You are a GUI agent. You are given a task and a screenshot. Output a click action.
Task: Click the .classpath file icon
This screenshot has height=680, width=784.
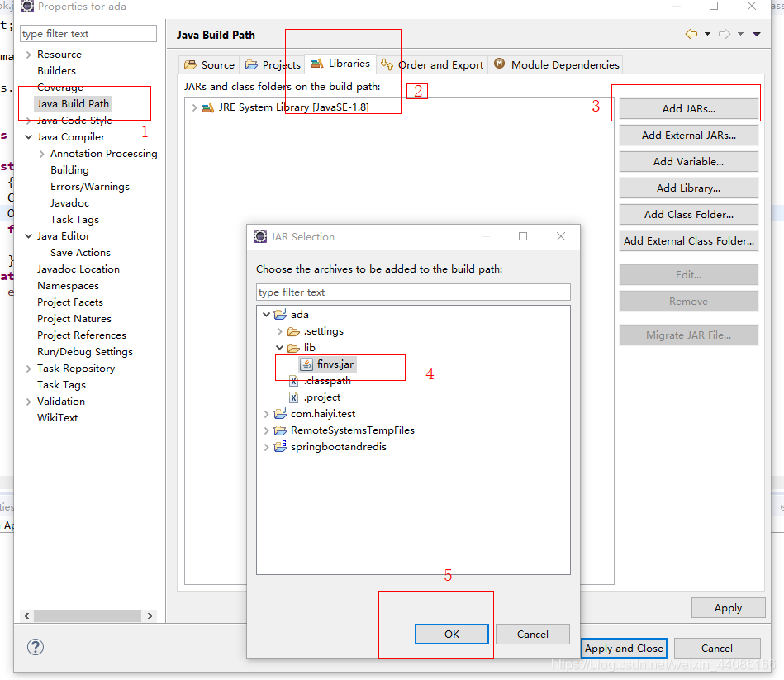[x=293, y=380]
